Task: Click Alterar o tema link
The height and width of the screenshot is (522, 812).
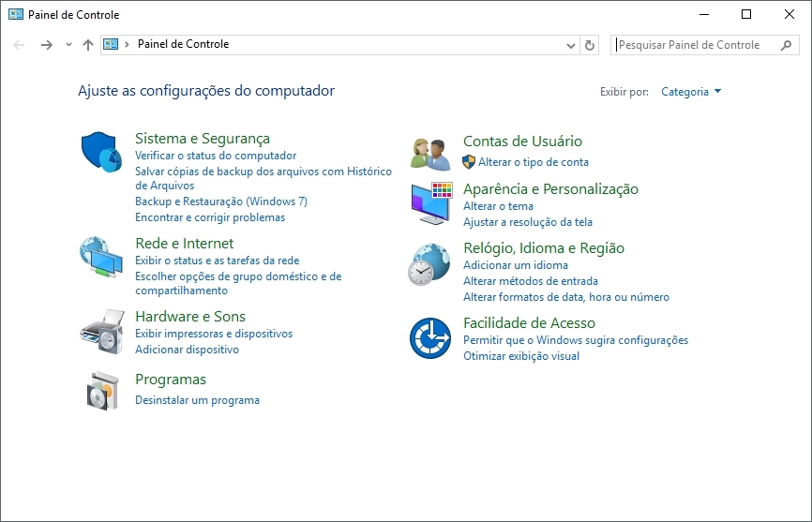Action: click(498, 206)
